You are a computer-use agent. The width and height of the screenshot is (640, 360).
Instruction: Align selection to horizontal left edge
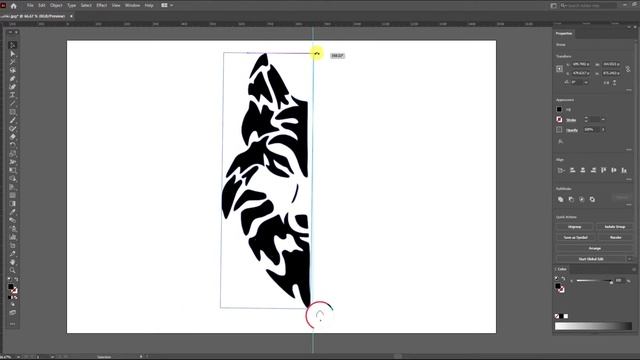[x=572, y=170]
